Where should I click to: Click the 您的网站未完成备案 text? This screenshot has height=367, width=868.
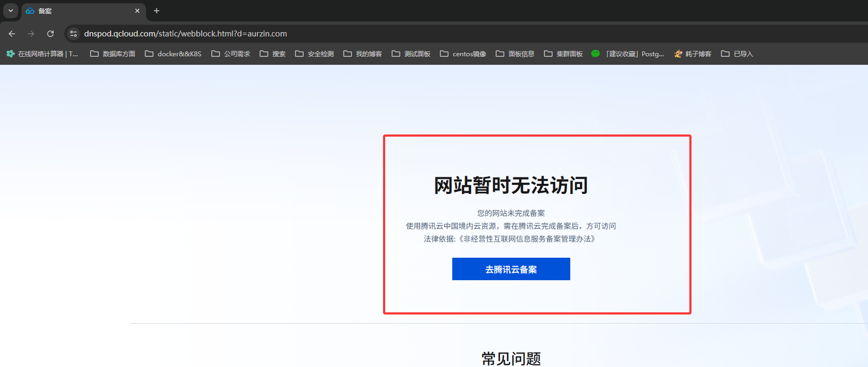click(x=511, y=213)
